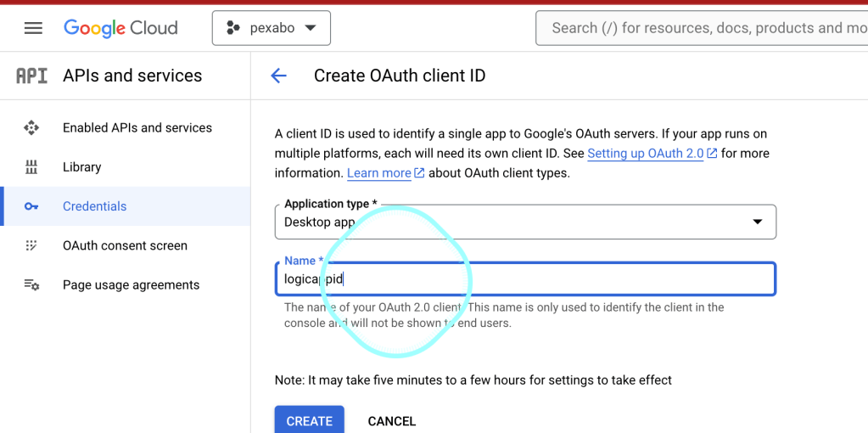Click the Desktop app selected value
The width and height of the screenshot is (868, 433).
(x=319, y=222)
